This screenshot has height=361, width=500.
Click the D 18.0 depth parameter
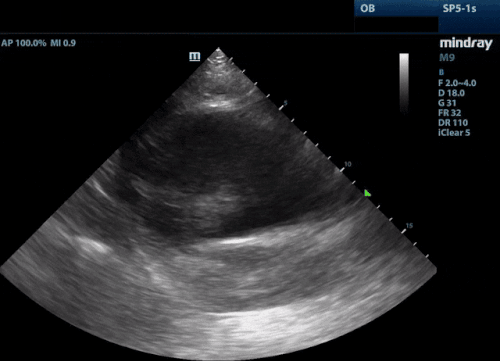coord(451,93)
